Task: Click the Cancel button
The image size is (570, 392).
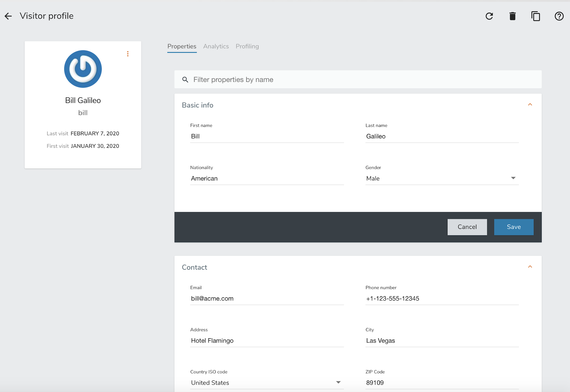Action: click(467, 227)
